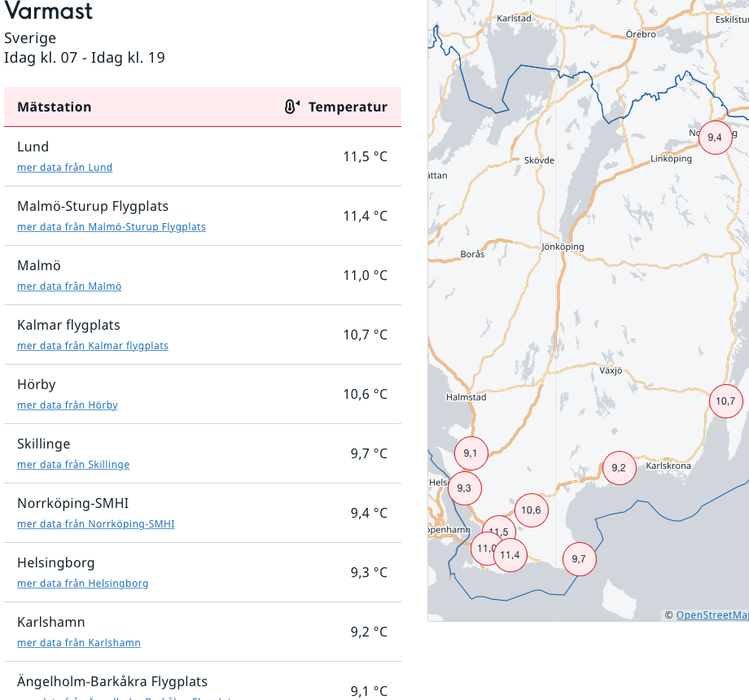The height and width of the screenshot is (700, 749).
Task: Follow 'mer data från Norrköping-SMHI' link
Action: coord(96,524)
